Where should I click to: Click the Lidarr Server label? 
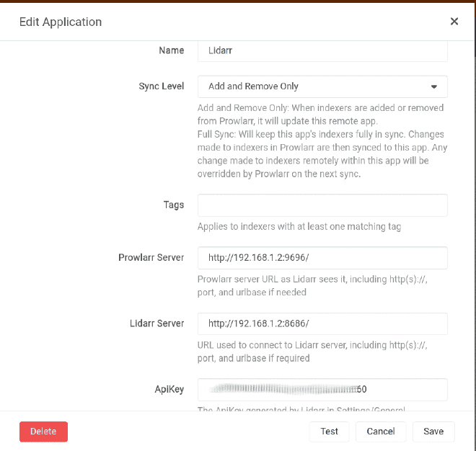[157, 323]
